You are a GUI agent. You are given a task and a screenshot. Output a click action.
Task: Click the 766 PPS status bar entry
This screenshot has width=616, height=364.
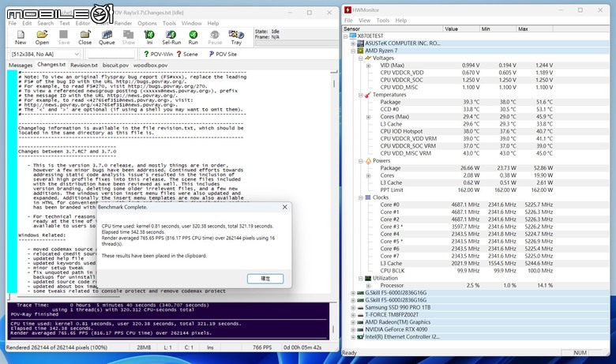pos(262,347)
